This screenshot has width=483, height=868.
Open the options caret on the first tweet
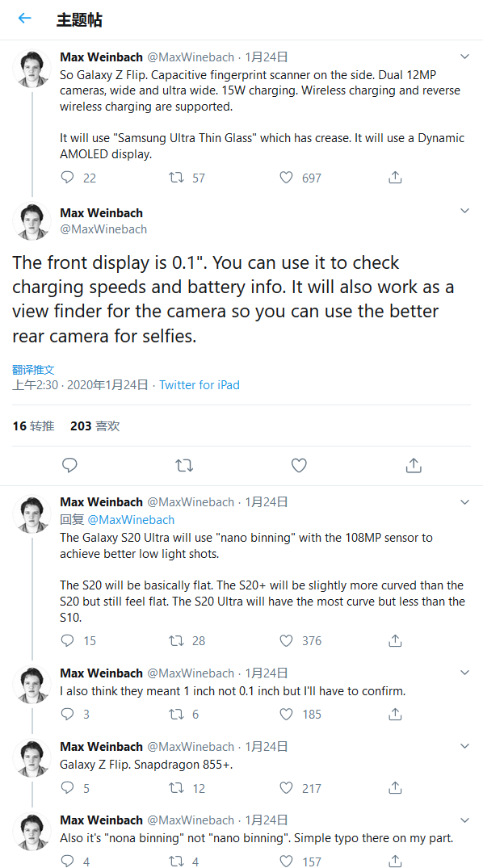[x=464, y=56]
